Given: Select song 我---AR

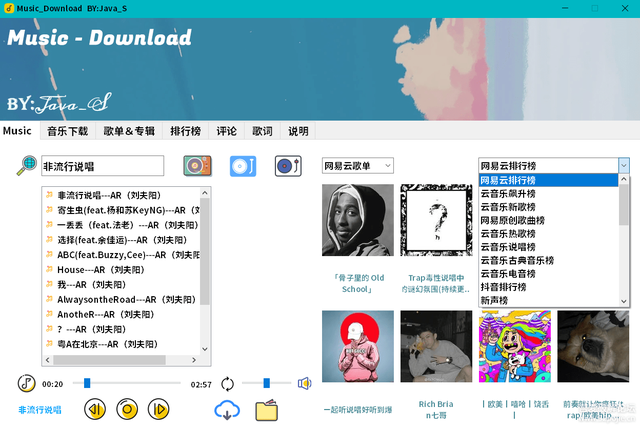Looking at the screenshot, I should [x=122, y=285].
